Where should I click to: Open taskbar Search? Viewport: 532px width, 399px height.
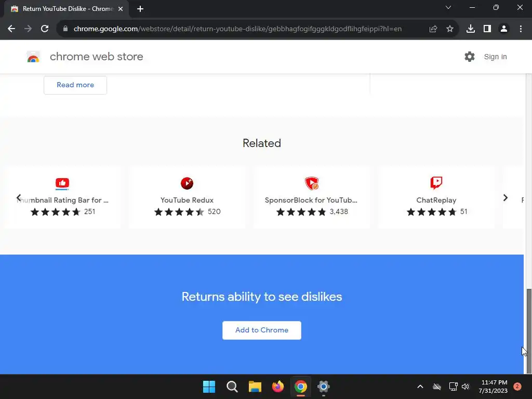[x=232, y=387]
